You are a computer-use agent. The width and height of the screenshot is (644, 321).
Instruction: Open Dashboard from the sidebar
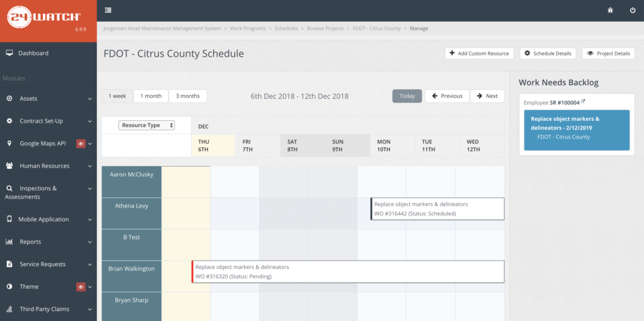[x=48, y=53]
